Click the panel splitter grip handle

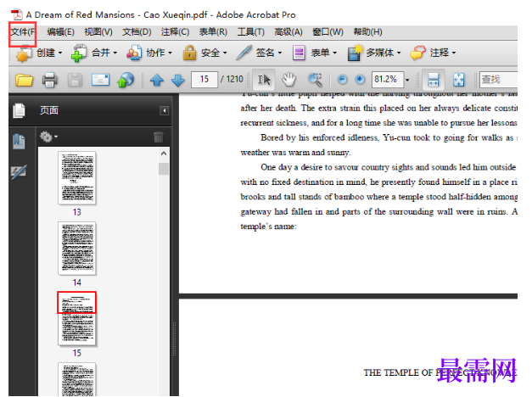pyautogui.click(x=175, y=338)
